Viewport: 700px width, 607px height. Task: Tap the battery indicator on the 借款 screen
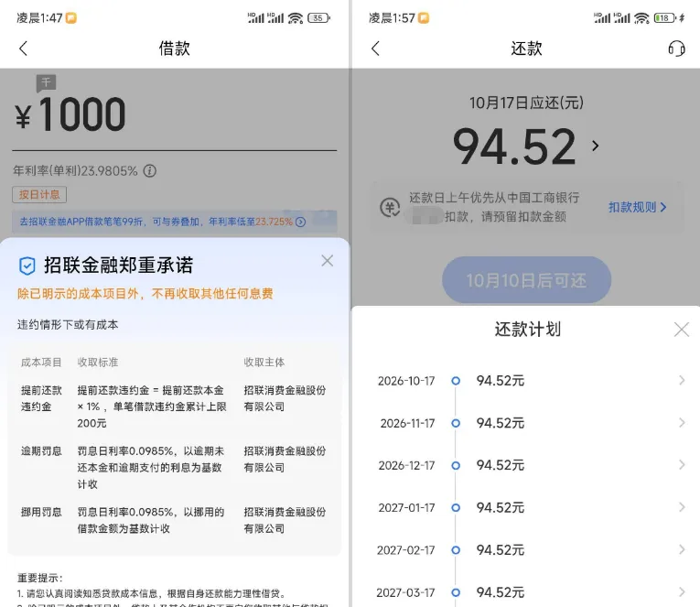(318, 18)
